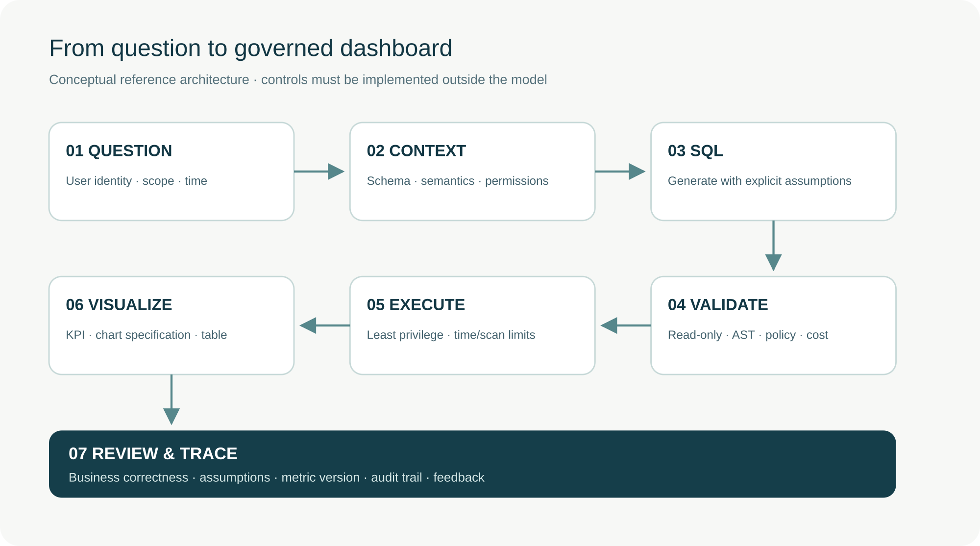Select the '01 QUESTION' heading
Image resolution: width=980 pixels, height=546 pixels.
click(119, 150)
